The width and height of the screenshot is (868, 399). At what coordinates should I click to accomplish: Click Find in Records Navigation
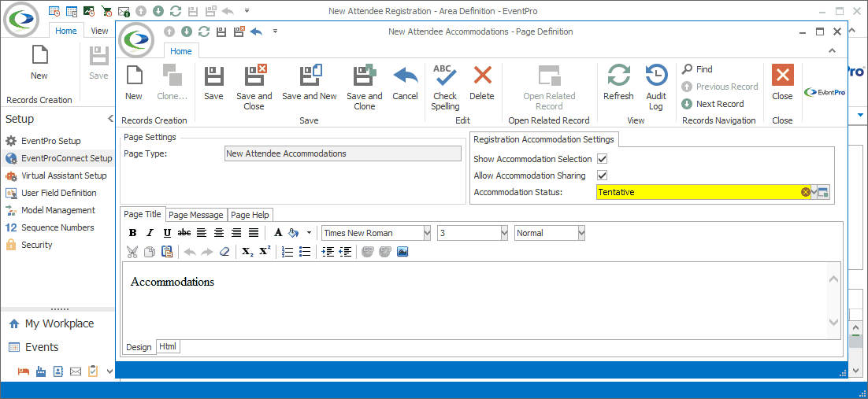698,69
